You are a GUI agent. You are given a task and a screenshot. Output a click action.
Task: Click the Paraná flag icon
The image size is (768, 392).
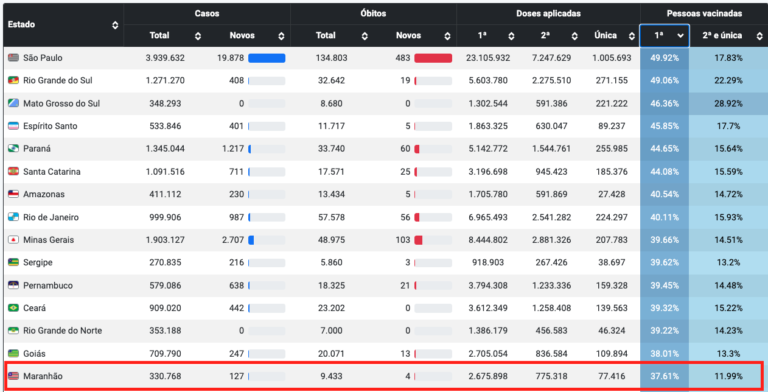tap(13, 148)
